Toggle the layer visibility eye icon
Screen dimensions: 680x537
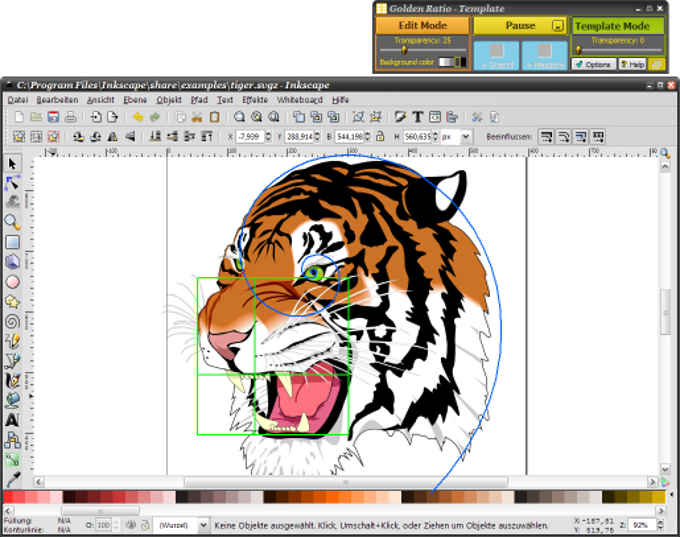tap(130, 525)
